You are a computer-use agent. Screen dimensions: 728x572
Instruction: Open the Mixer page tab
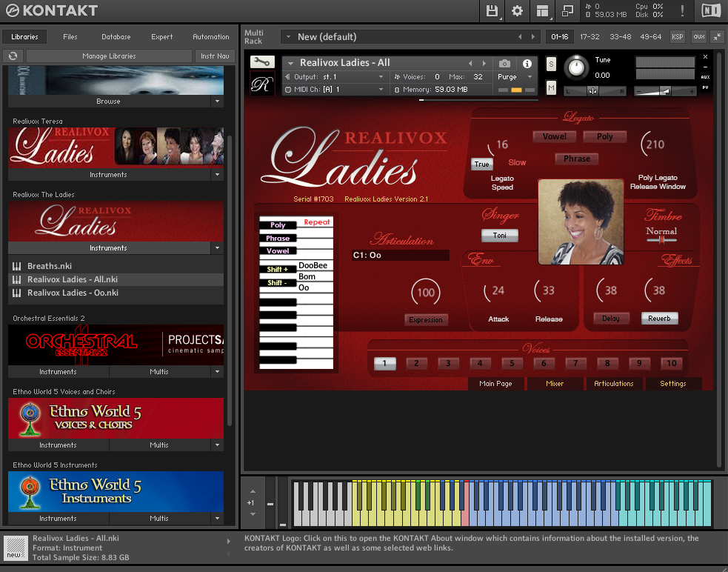[x=555, y=383]
